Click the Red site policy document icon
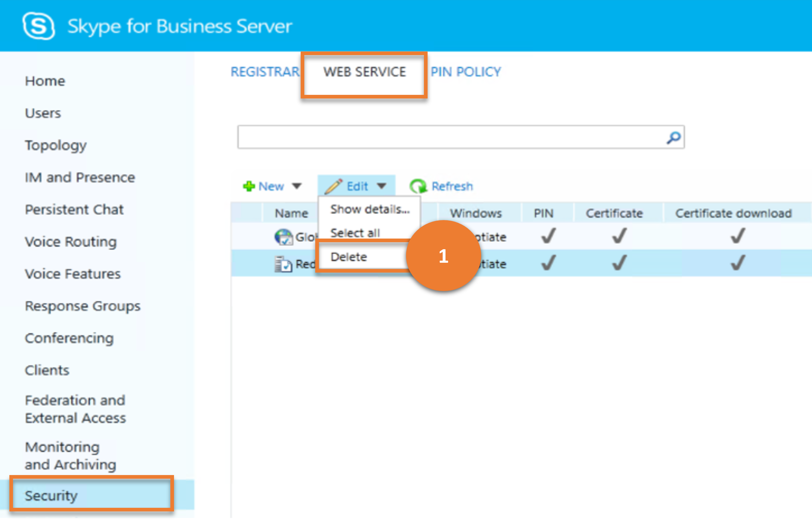This screenshot has width=812, height=520. 283,264
